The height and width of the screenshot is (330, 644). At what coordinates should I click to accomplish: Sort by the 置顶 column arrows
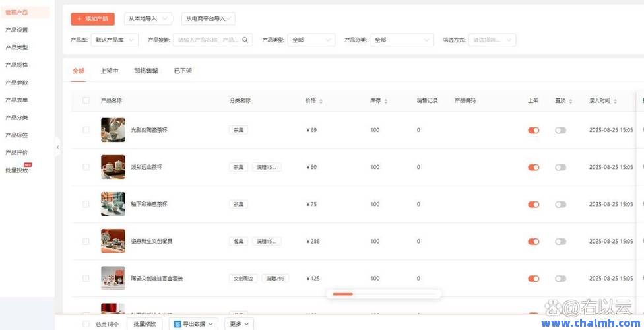[571, 101]
